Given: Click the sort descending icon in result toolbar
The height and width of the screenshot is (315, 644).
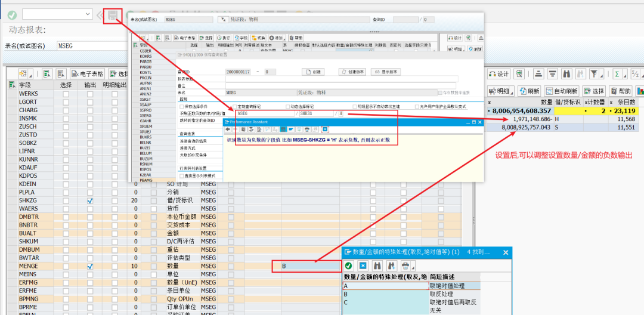Looking at the screenshot, I should 553,74.
